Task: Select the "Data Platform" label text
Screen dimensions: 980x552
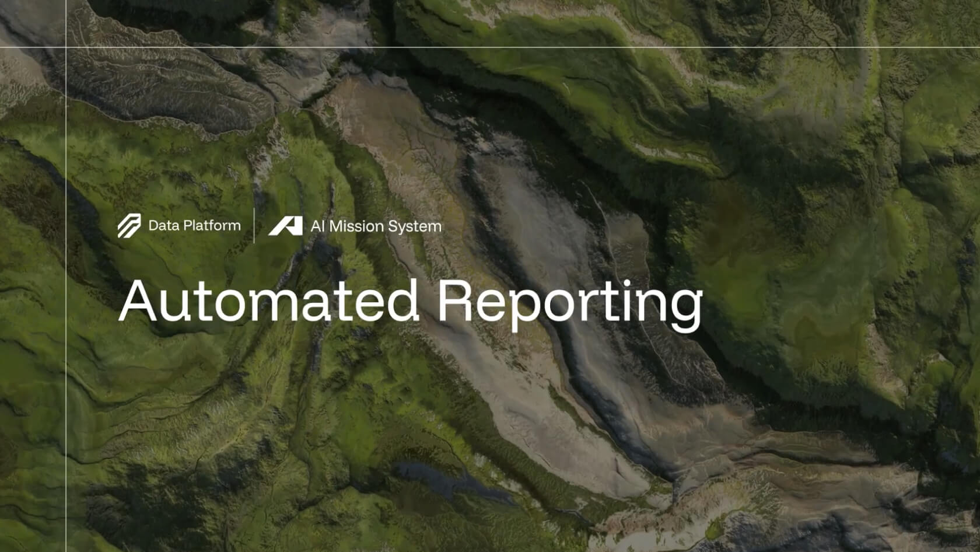Action: click(194, 226)
